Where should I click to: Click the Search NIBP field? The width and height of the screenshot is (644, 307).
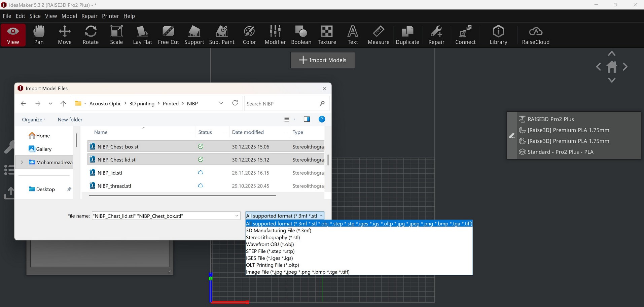(286, 104)
